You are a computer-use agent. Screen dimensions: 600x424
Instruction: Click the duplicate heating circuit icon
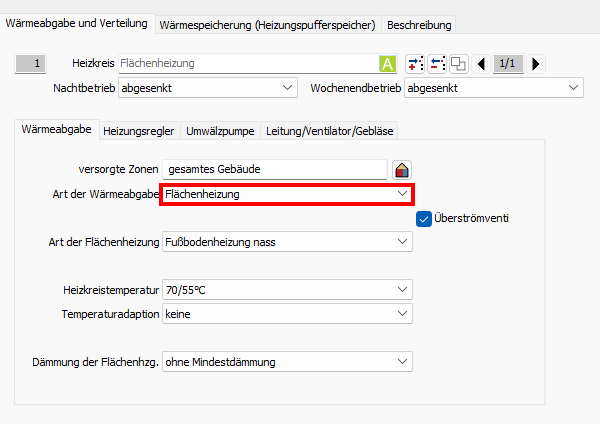click(458, 64)
